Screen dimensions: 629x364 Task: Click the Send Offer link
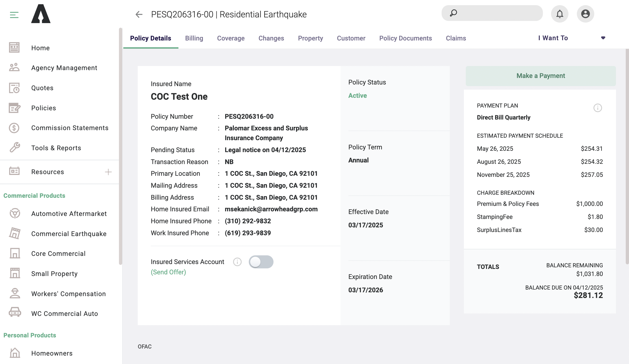[x=168, y=272]
